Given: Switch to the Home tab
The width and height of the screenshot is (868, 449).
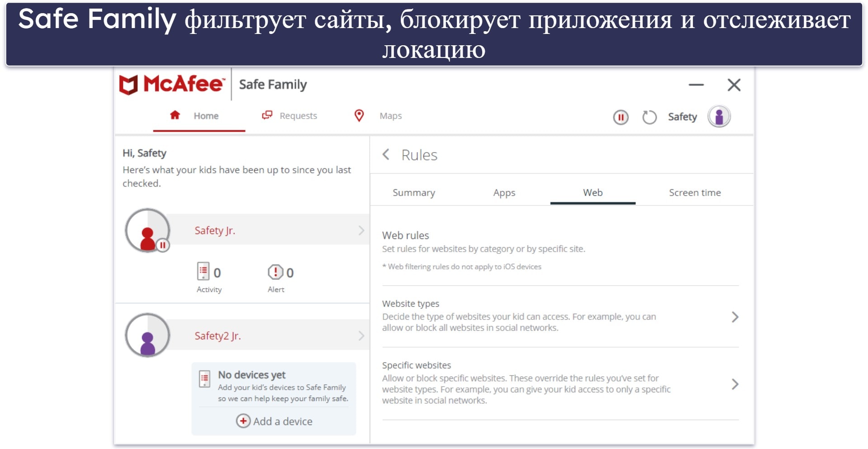Looking at the screenshot, I should pos(199,116).
